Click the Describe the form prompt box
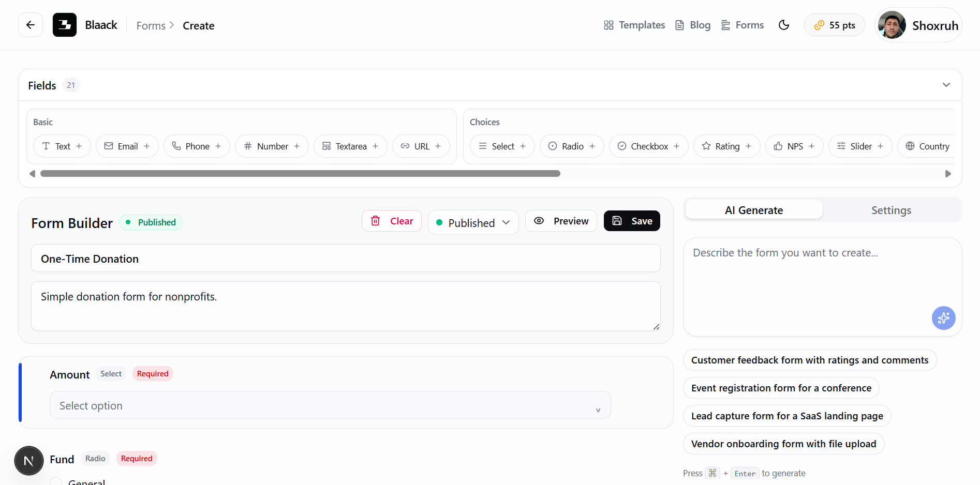 (x=822, y=287)
